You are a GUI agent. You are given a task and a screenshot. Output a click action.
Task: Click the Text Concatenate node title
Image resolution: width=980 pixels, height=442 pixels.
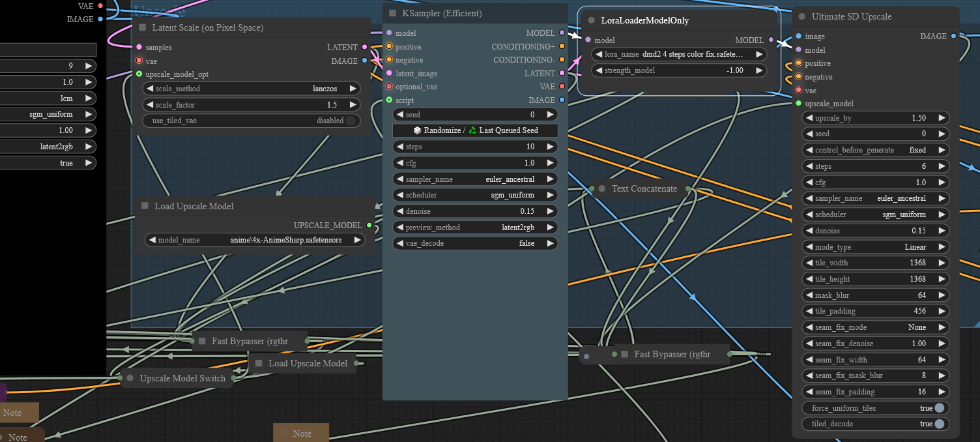(x=644, y=188)
